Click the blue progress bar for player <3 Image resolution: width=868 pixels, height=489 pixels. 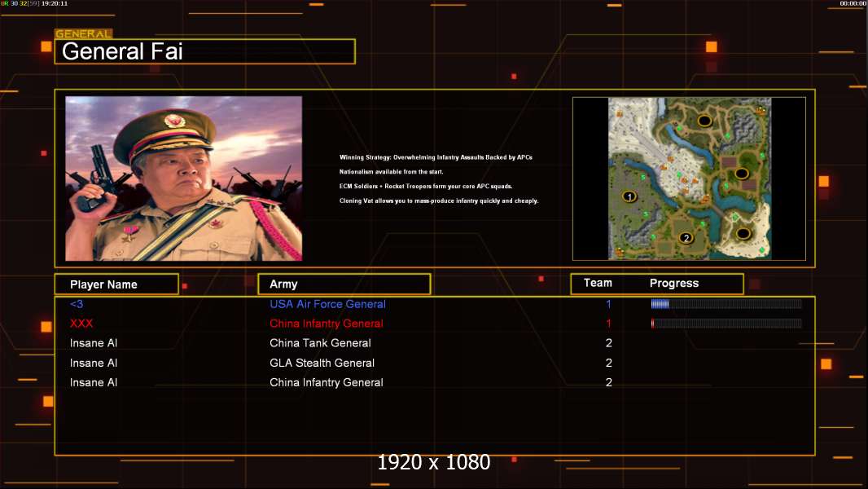click(x=726, y=303)
